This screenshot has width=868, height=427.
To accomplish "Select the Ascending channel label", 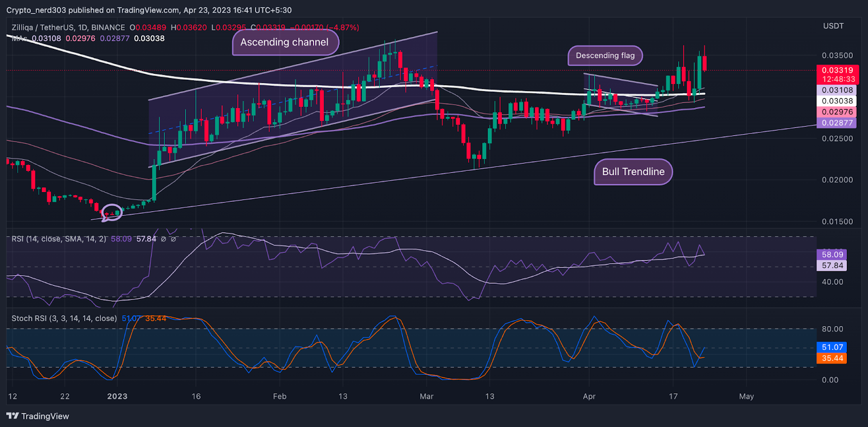I will click(285, 42).
